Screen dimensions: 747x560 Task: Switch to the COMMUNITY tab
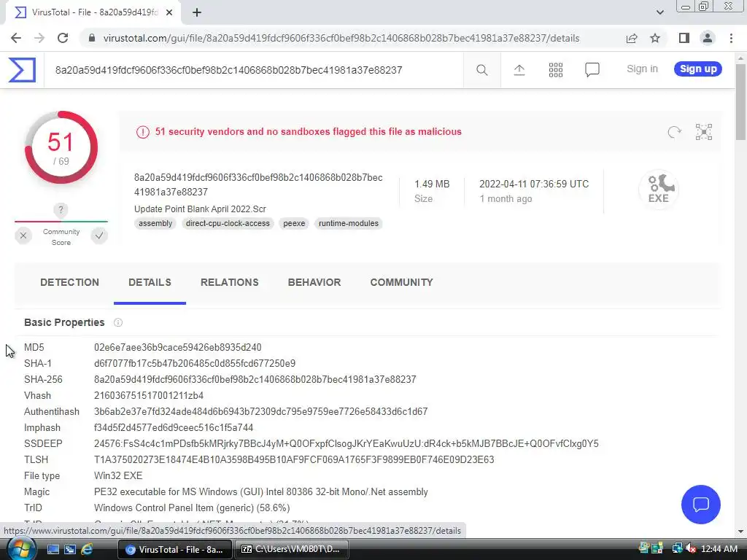click(402, 282)
